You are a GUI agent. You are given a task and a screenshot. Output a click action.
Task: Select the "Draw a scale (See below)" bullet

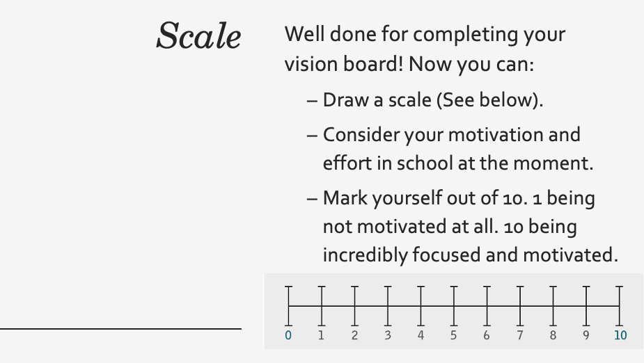[x=432, y=100]
